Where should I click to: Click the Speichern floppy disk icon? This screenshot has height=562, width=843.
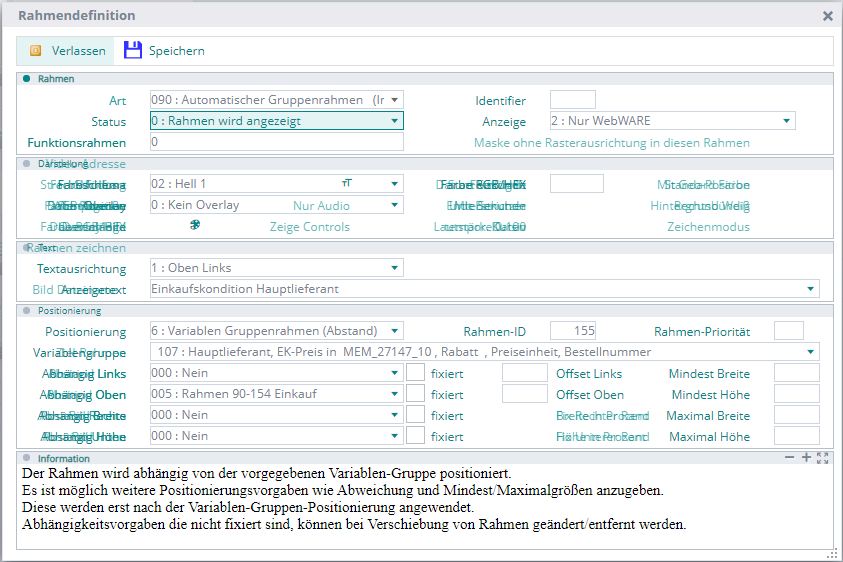(133, 51)
